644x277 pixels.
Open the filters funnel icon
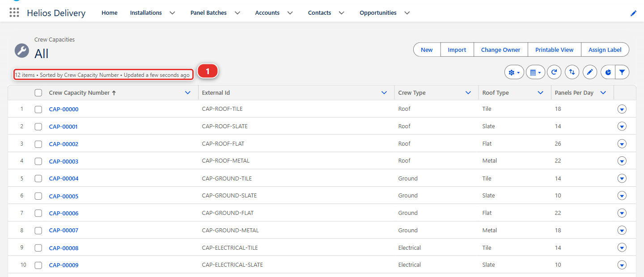[622, 72]
